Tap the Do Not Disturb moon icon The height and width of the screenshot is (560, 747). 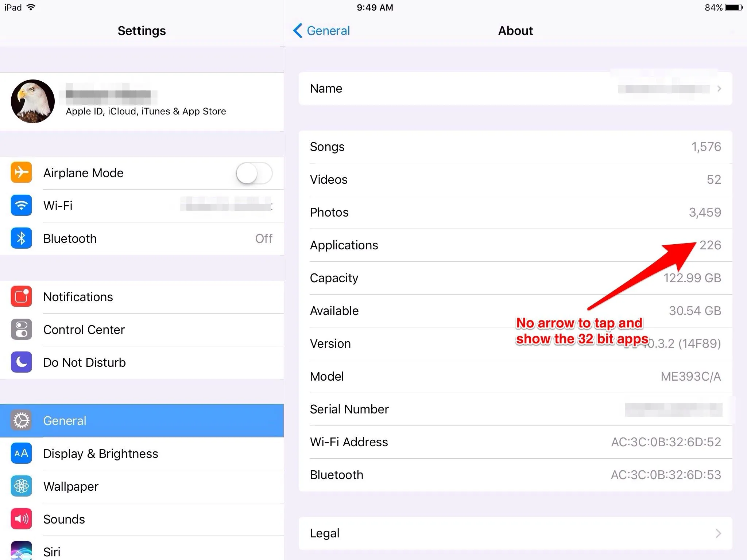(x=21, y=362)
